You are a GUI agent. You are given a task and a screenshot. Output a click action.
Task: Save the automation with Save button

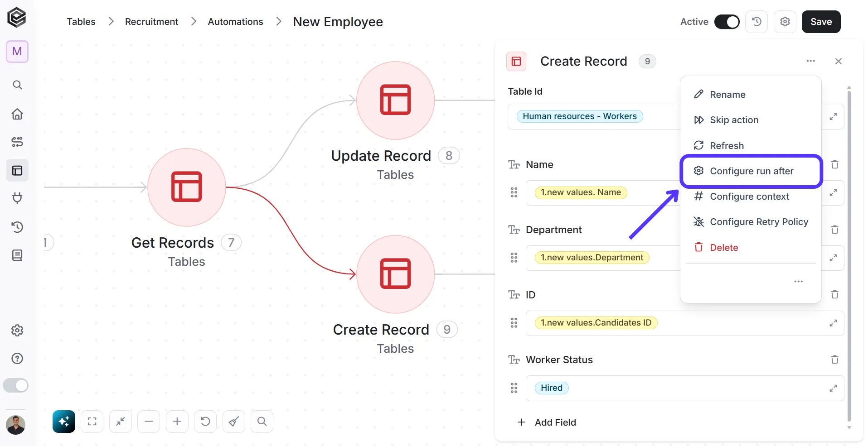pyautogui.click(x=821, y=22)
